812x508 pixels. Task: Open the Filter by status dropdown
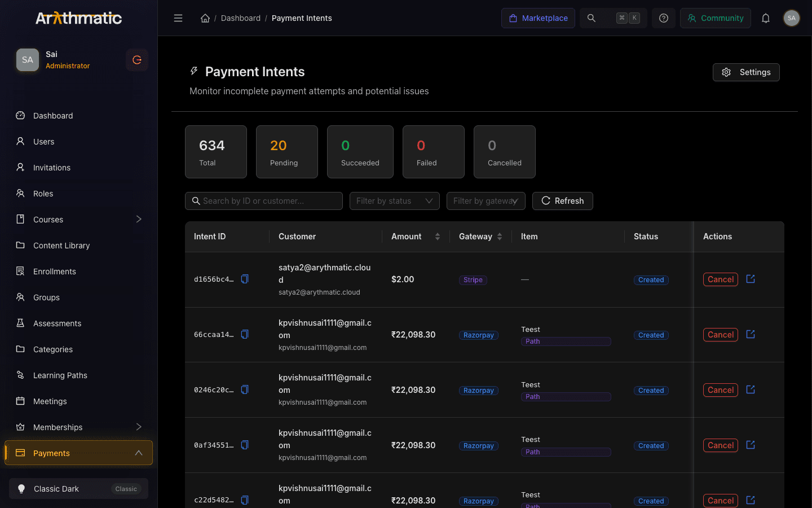(x=395, y=201)
